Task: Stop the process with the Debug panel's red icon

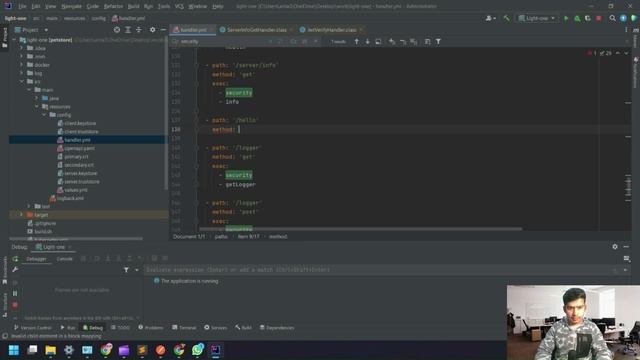Action: coord(15,305)
